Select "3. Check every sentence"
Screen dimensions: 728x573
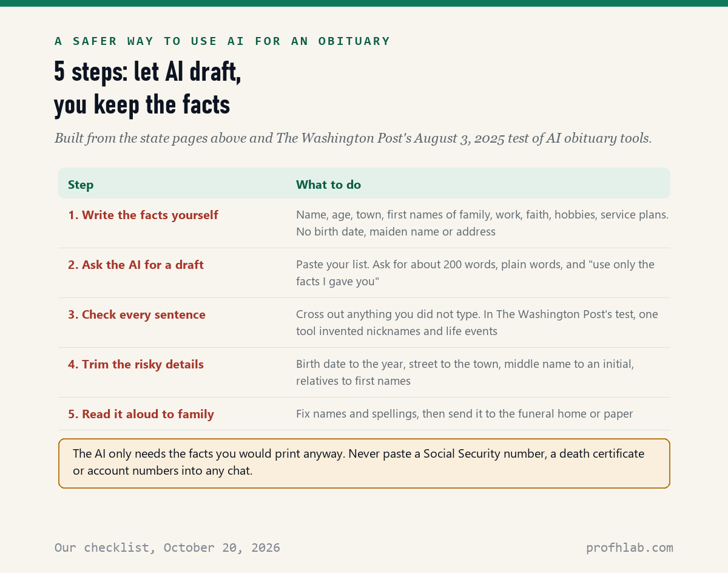click(136, 314)
